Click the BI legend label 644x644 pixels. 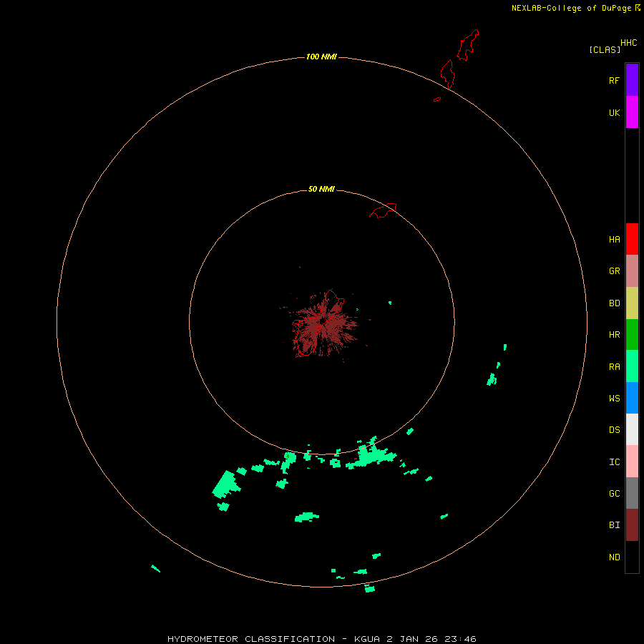(x=614, y=525)
